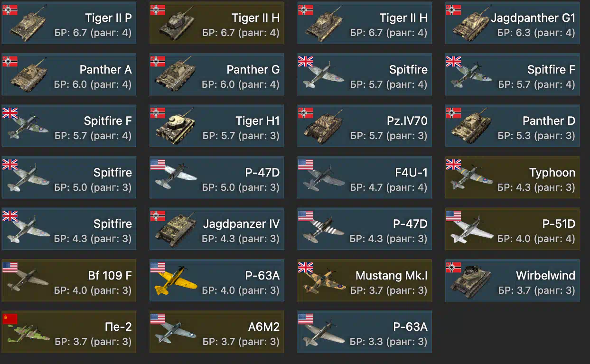Select the P-51D rank 4 card
The height and width of the screenshot is (364, 590).
coord(513,229)
